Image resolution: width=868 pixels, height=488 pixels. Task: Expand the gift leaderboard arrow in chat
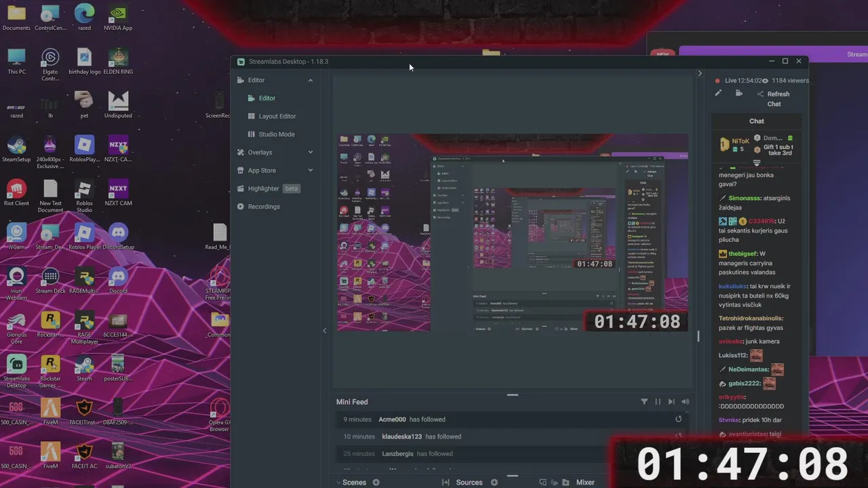757,163
